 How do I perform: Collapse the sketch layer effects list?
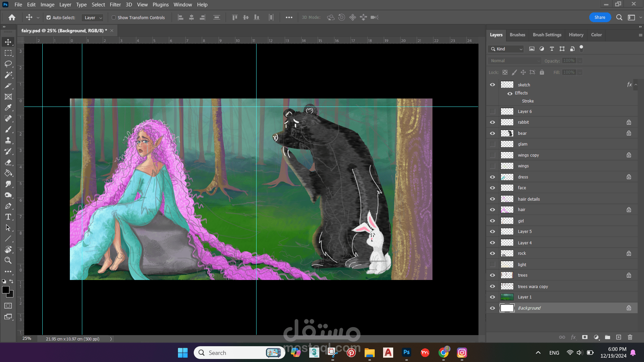[636, 85]
